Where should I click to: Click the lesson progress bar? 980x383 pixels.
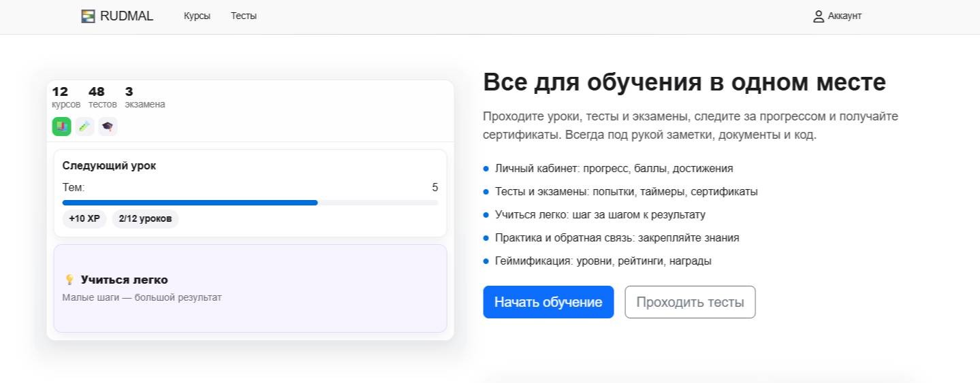point(250,203)
